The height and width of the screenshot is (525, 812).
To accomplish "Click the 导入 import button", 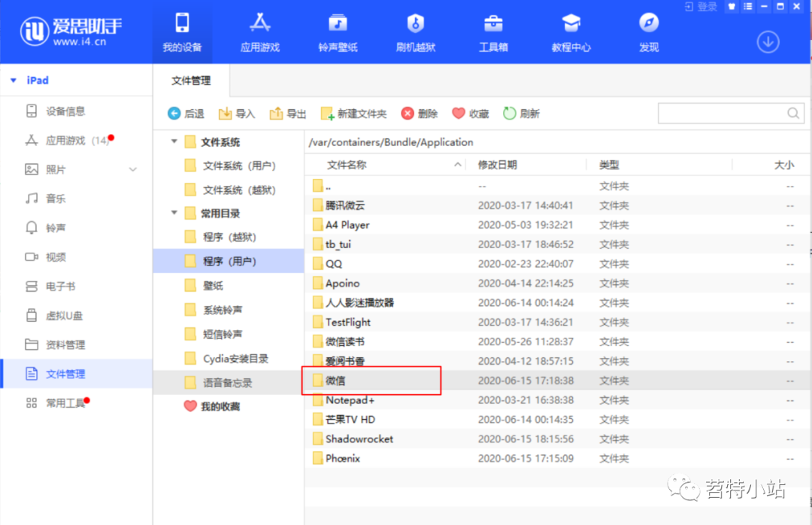I will pyautogui.click(x=237, y=114).
